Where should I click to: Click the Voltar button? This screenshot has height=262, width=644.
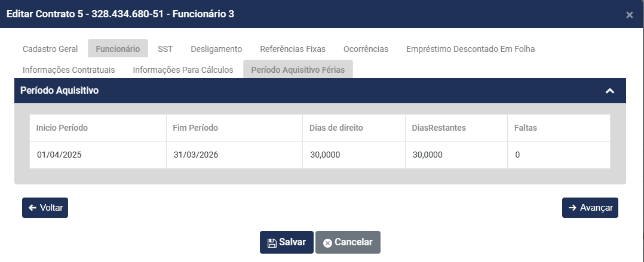pyautogui.click(x=45, y=208)
